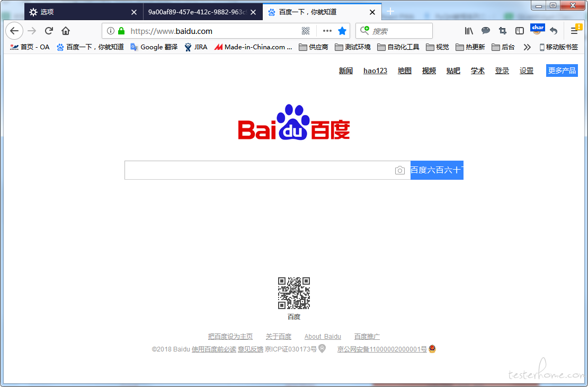Open 首页 - OA bookmark
588x387 pixels.
[x=30, y=47]
